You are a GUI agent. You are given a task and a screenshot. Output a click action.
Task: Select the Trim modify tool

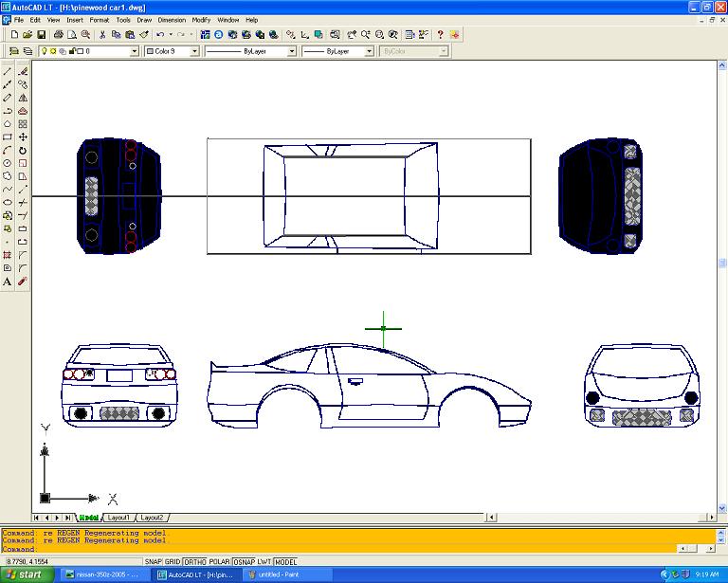(23, 202)
